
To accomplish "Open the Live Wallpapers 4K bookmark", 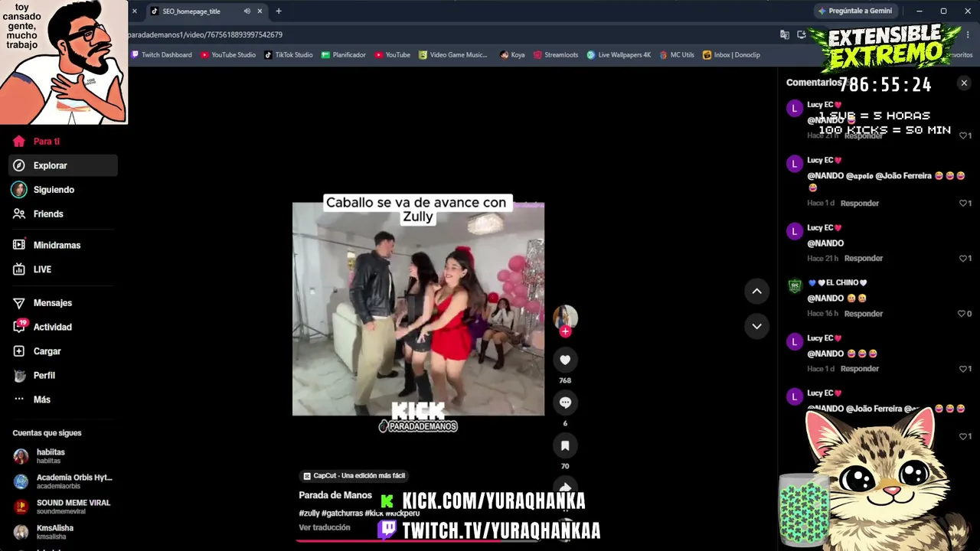I will (619, 55).
